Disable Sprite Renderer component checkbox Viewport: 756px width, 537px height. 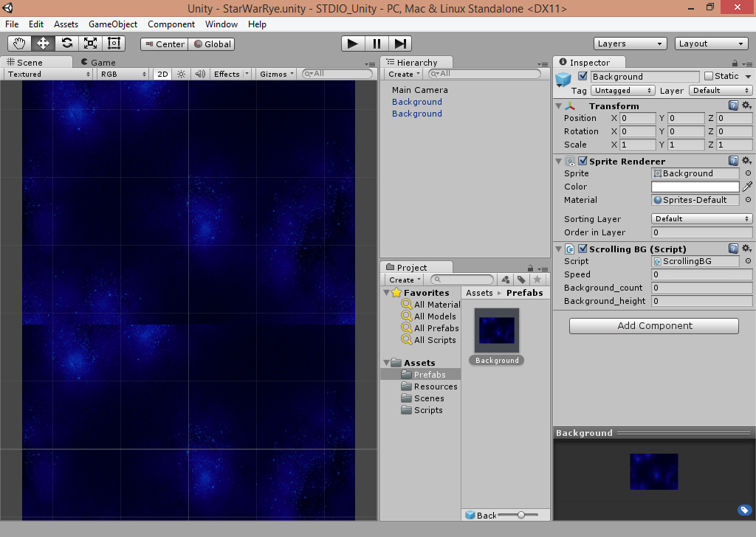click(x=583, y=161)
